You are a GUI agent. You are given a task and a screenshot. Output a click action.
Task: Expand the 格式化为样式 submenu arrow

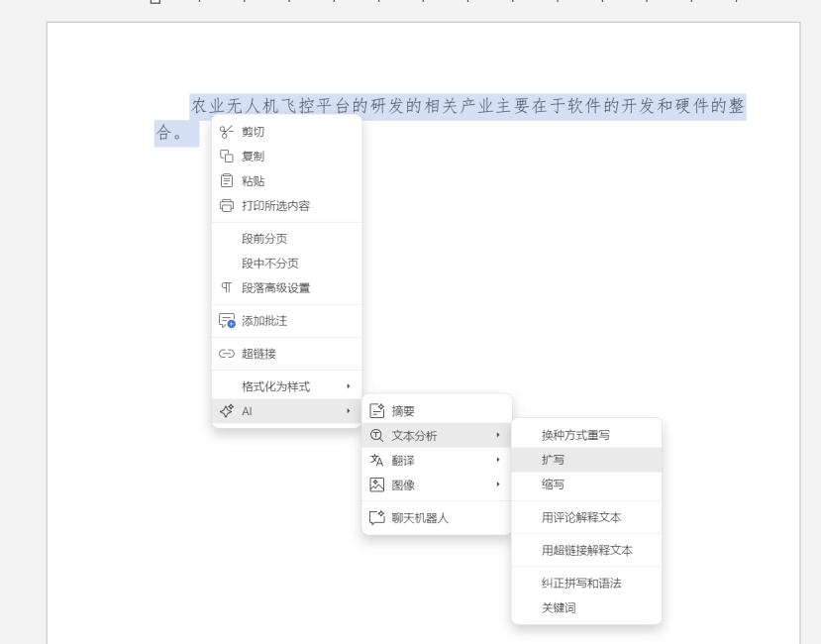tap(349, 386)
